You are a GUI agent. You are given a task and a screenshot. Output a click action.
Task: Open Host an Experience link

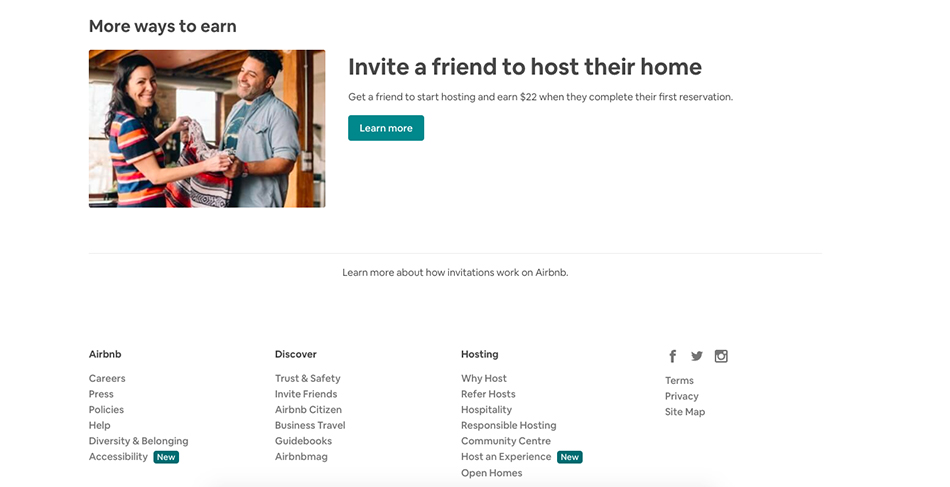506,457
